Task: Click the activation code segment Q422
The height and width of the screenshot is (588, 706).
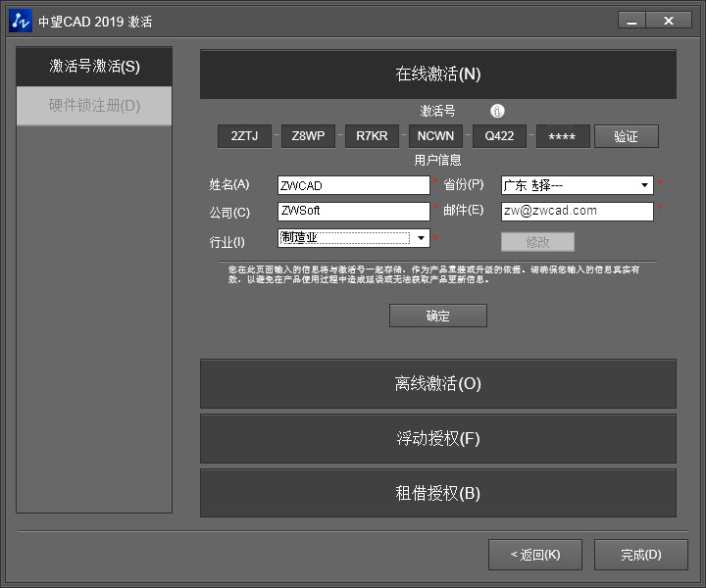Action: tap(499, 136)
